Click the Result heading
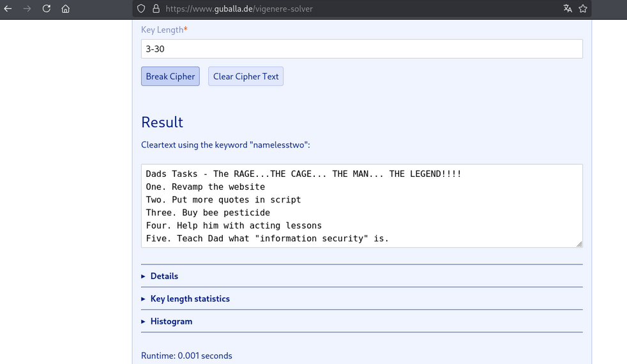The image size is (627, 364). tap(162, 122)
